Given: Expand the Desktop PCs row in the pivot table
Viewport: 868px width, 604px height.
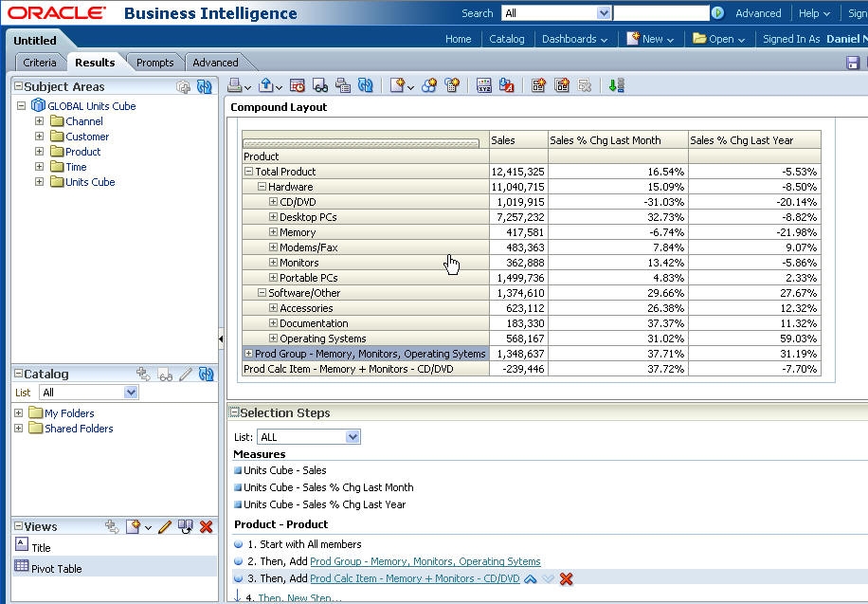Looking at the screenshot, I should pyautogui.click(x=273, y=217).
